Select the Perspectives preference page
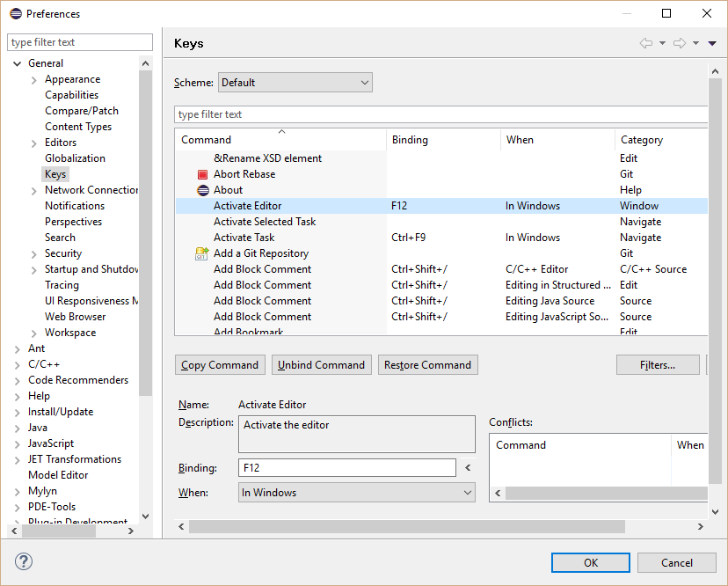The height and width of the screenshot is (586, 728). (x=73, y=222)
